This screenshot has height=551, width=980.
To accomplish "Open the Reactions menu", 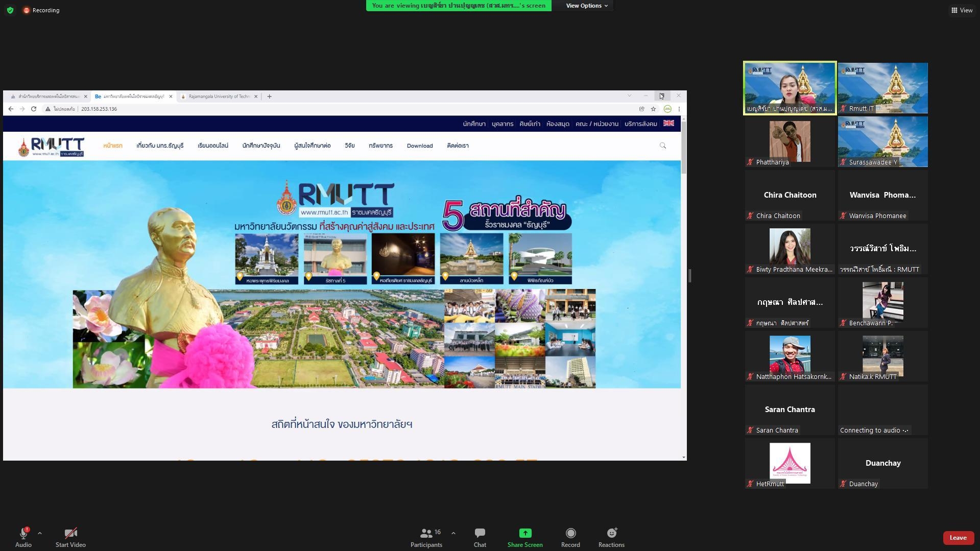I will click(x=611, y=537).
